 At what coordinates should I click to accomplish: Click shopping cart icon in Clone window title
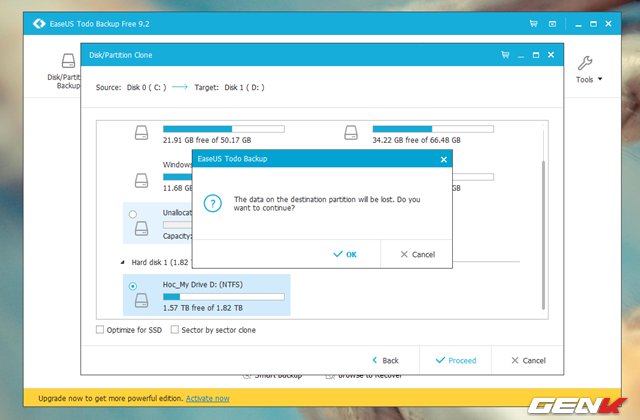(505, 55)
